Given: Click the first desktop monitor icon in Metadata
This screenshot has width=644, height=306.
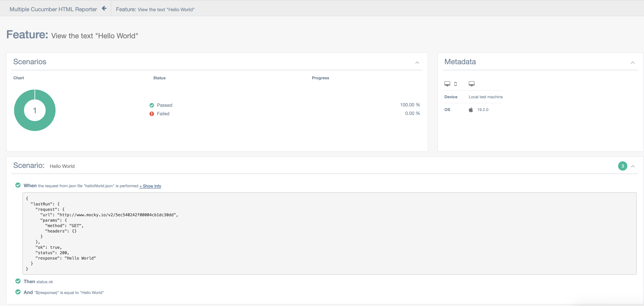Looking at the screenshot, I should [x=447, y=84].
